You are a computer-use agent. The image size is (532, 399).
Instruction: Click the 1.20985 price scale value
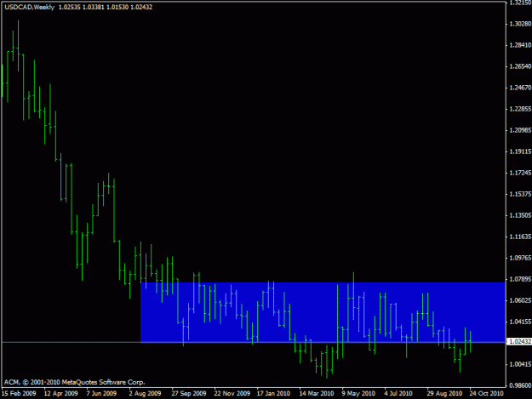tap(520, 130)
